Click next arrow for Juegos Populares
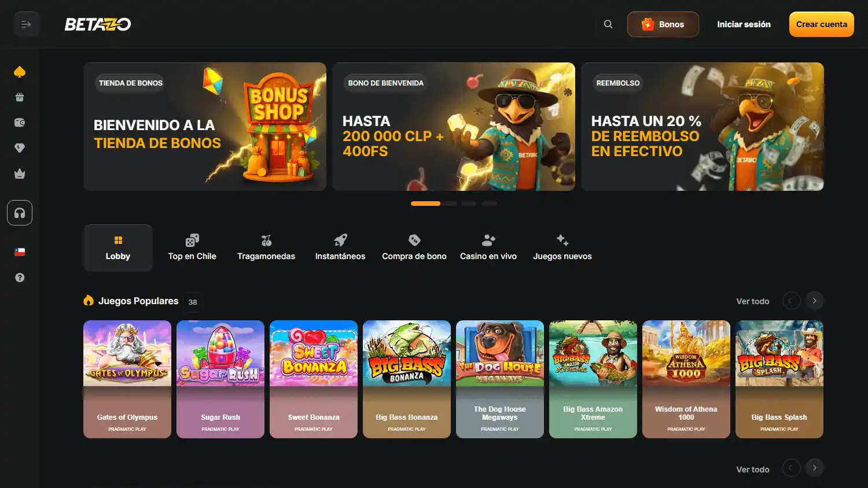The height and width of the screenshot is (488, 868). coord(814,301)
